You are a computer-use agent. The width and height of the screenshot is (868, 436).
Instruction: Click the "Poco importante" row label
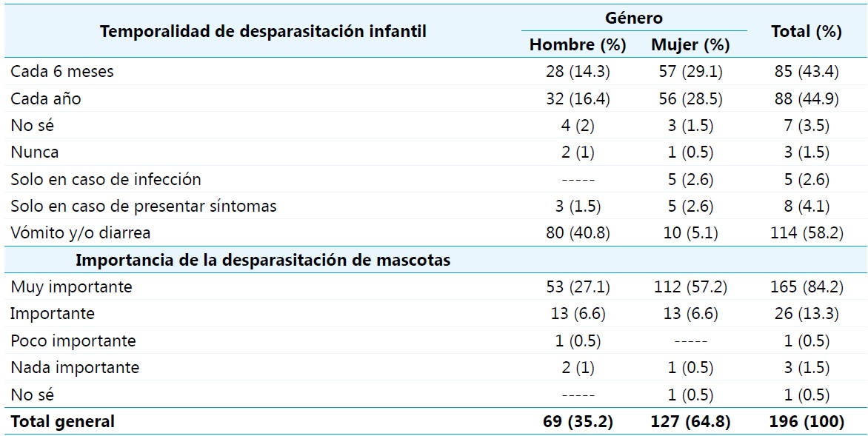(x=73, y=341)
